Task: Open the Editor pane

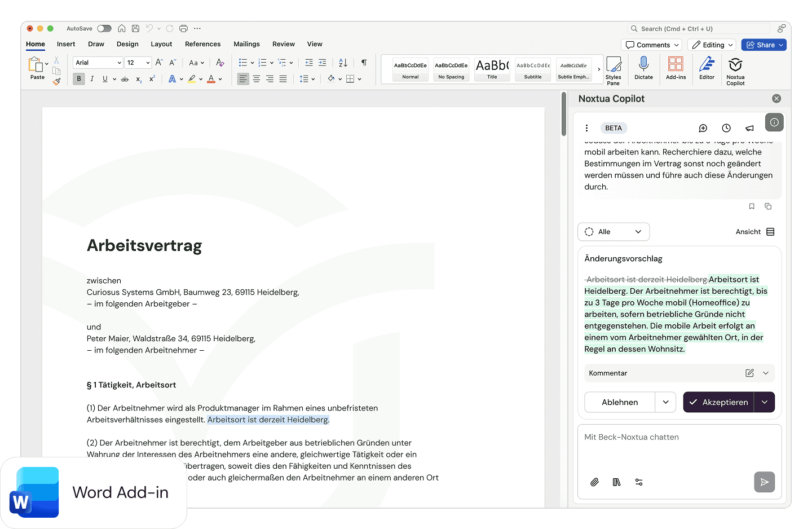Action: pyautogui.click(x=707, y=69)
